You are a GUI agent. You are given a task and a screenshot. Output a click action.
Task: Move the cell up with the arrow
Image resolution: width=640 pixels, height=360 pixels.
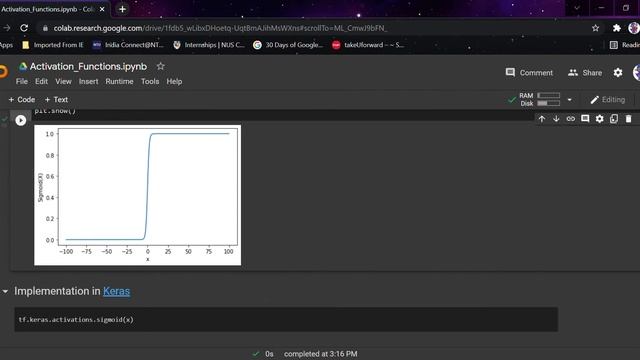[542, 119]
